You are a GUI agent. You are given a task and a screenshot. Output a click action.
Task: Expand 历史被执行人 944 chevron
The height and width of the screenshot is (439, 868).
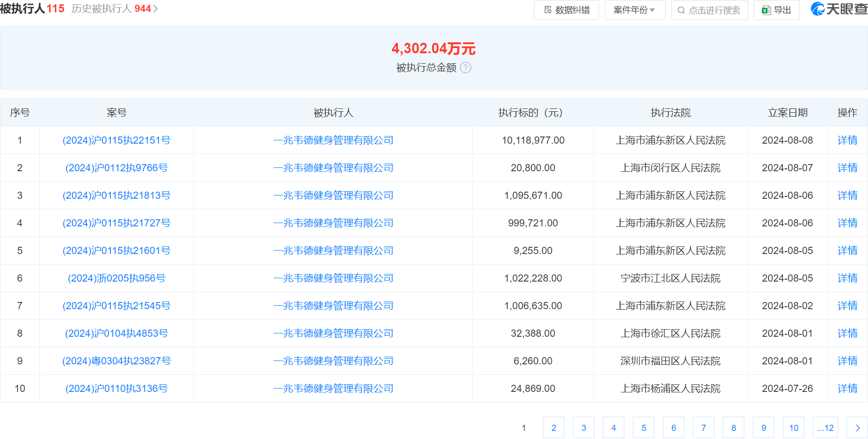tap(156, 9)
